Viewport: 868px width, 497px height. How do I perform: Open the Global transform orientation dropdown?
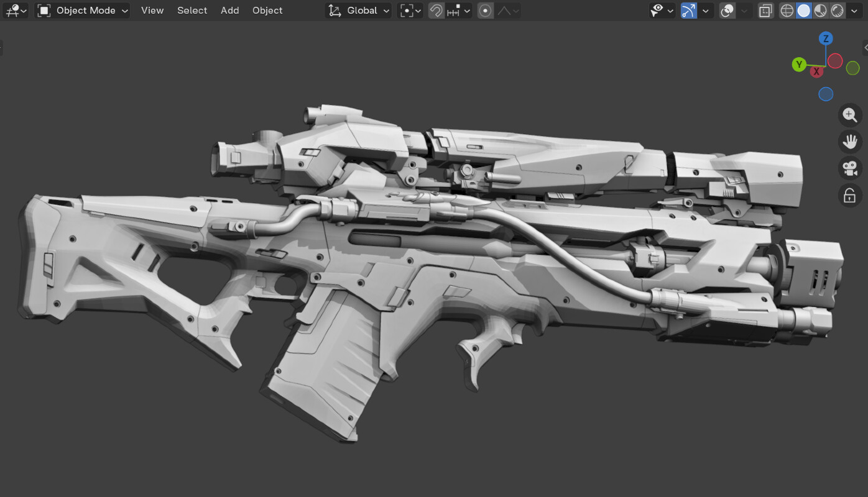(359, 11)
